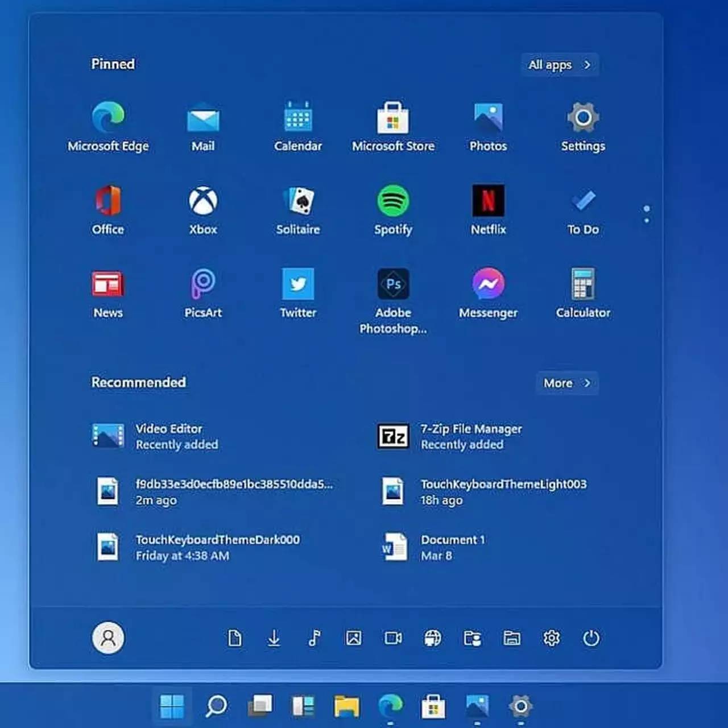Open the Pictures folder shortcut
Image resolution: width=728 pixels, height=728 pixels.
354,638
